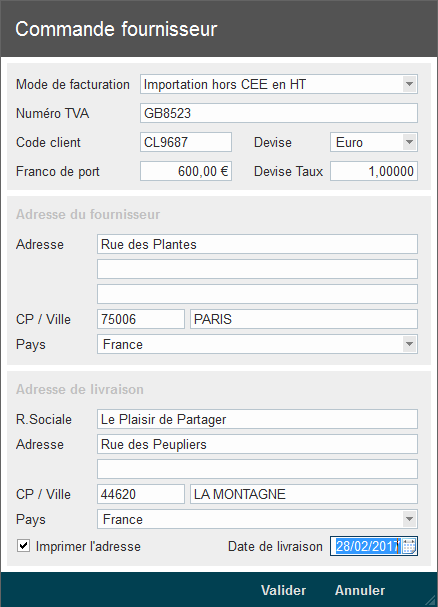Open the delivery address Pays dropdown

(409, 519)
